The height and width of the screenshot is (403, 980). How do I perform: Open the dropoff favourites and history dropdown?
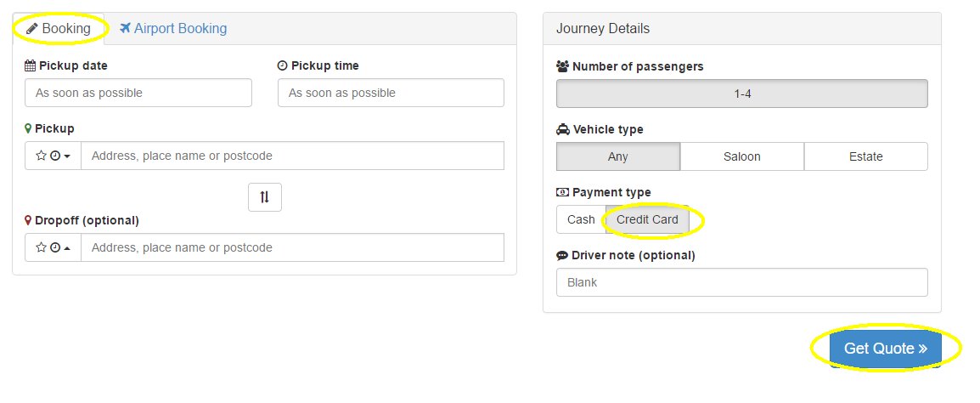point(53,248)
